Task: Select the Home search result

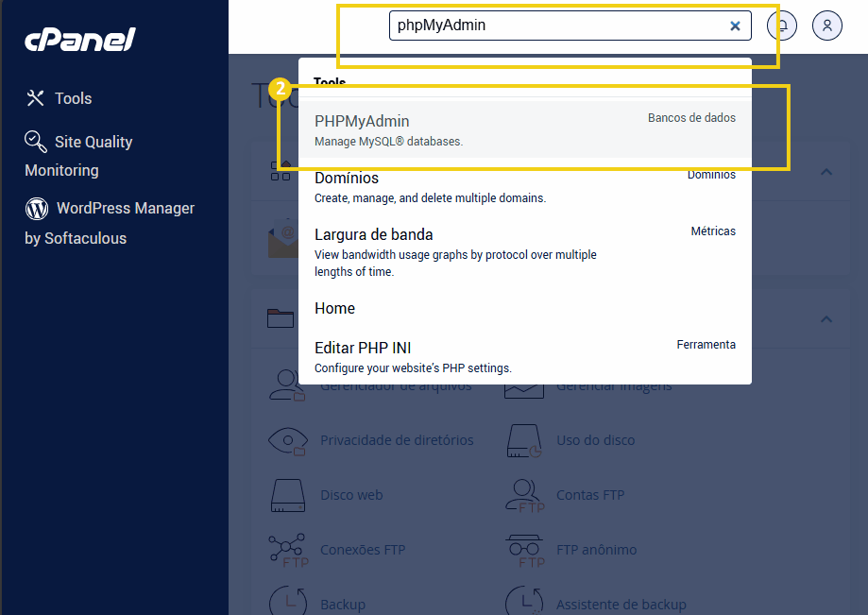Action: 525,308
